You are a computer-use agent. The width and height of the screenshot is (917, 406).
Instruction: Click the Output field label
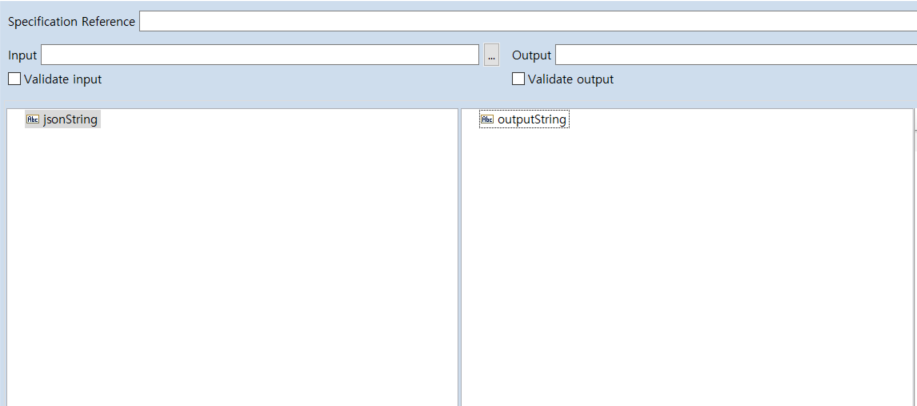[531, 55]
